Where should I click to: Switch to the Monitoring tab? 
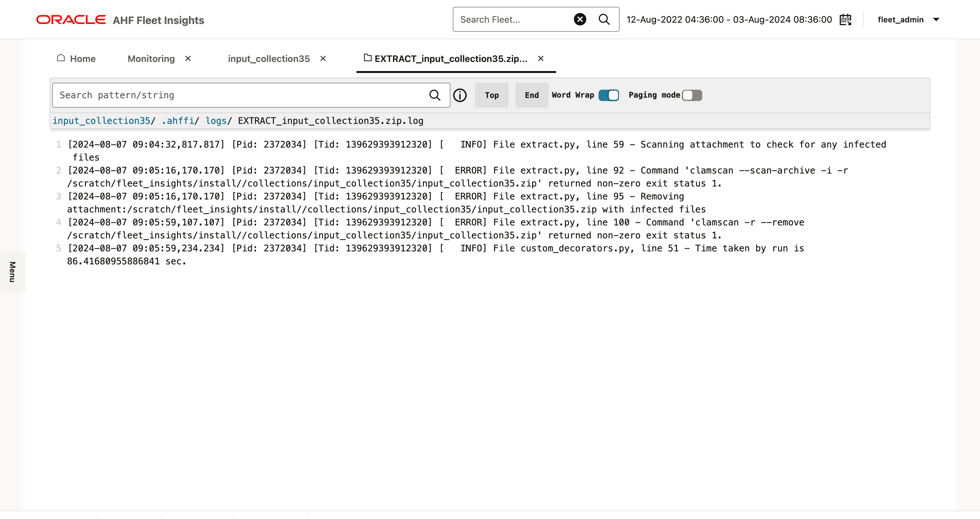pyautogui.click(x=151, y=58)
